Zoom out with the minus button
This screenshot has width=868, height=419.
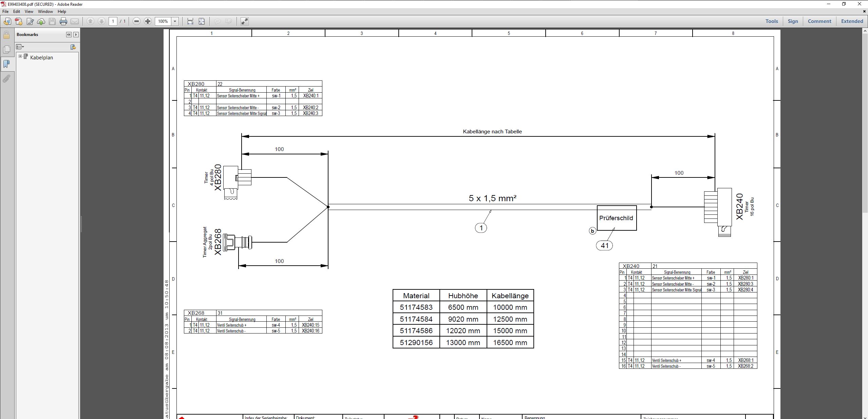pos(136,21)
